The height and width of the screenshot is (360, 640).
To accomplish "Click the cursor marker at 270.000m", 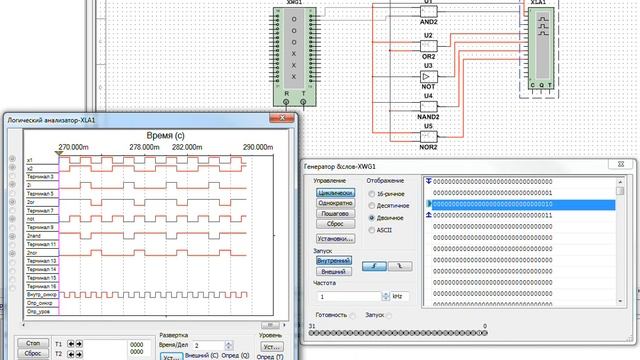I will 59,153.
